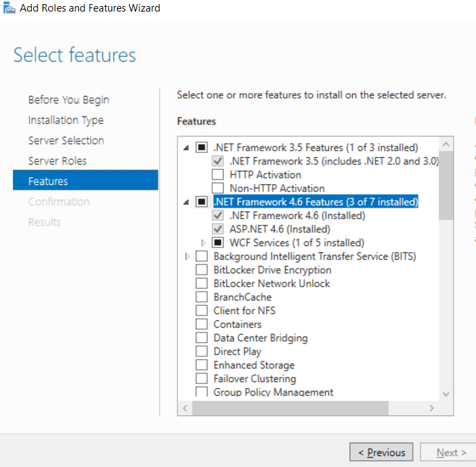Check Group Policy Management checkbox

coord(201,392)
